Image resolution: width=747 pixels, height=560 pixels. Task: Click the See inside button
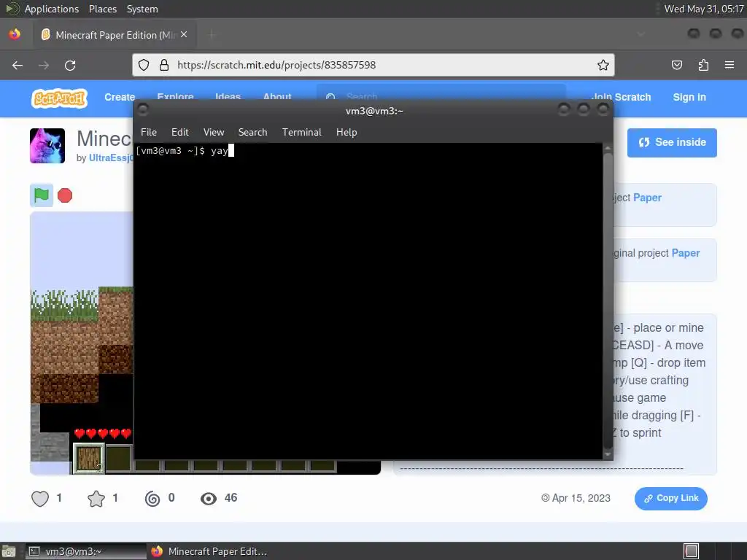pyautogui.click(x=672, y=142)
